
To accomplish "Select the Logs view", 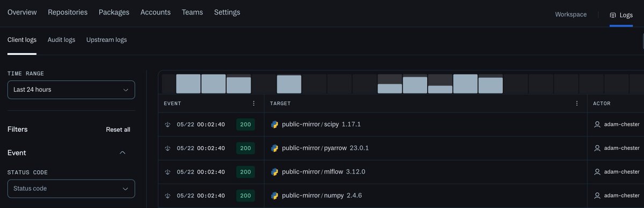I will (x=621, y=15).
